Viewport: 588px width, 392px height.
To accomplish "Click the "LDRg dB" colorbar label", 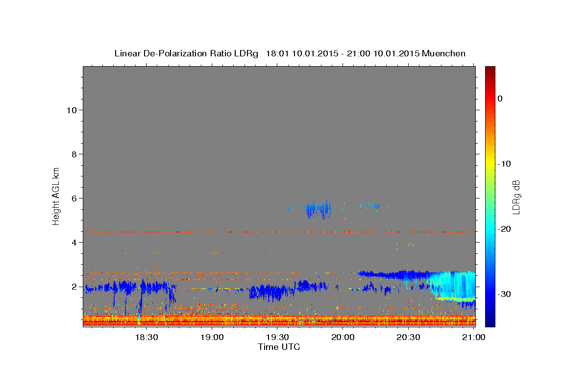I will [515, 197].
